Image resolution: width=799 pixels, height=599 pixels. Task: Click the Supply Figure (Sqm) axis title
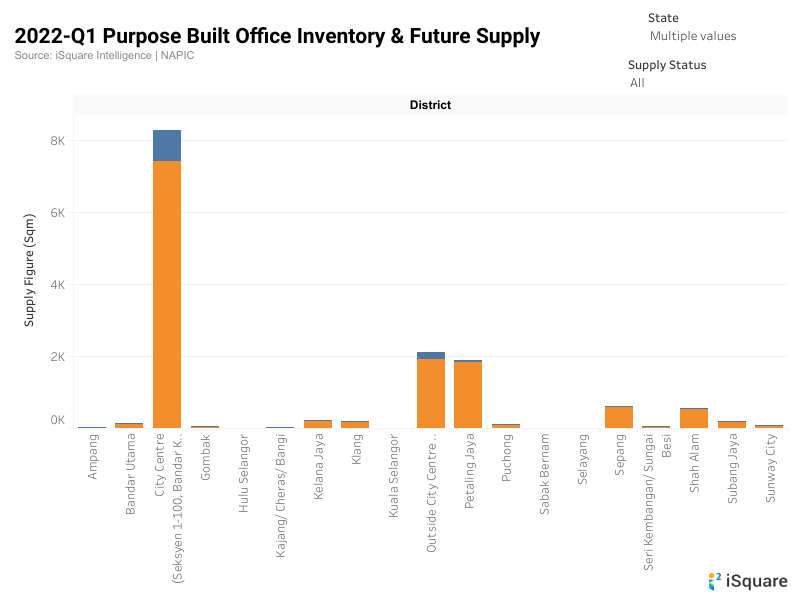point(30,268)
